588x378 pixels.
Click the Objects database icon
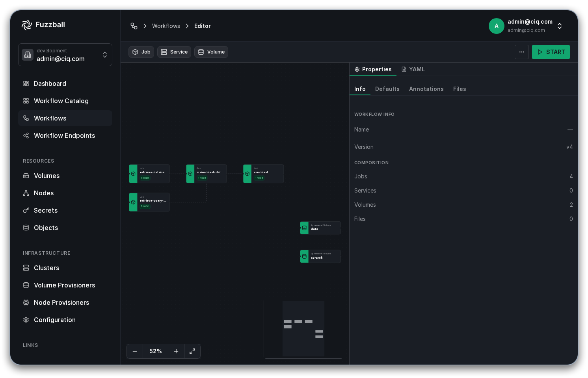tap(26, 228)
